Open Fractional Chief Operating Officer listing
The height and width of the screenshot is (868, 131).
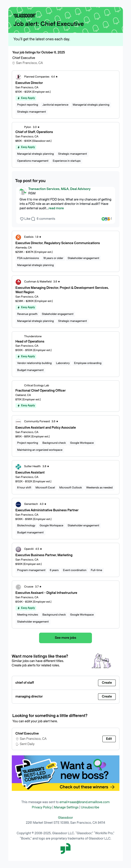40,391
